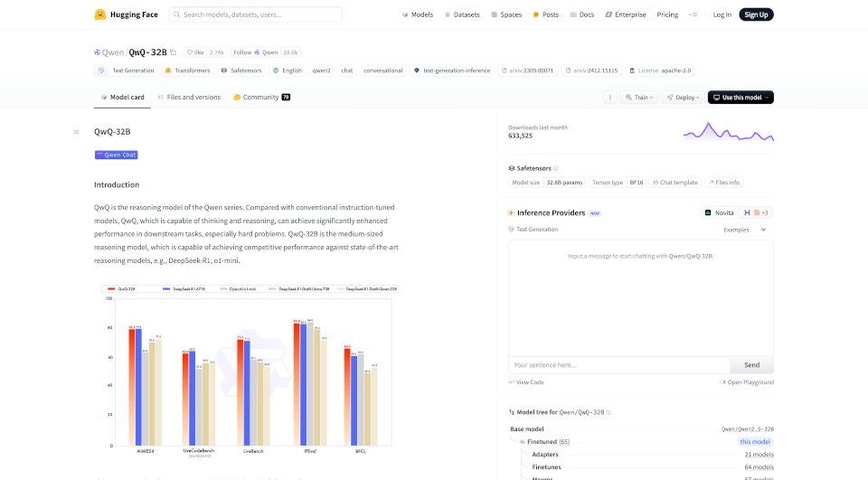Screen dimensions: 868x480
Task: Click the Send button
Action: (751, 365)
